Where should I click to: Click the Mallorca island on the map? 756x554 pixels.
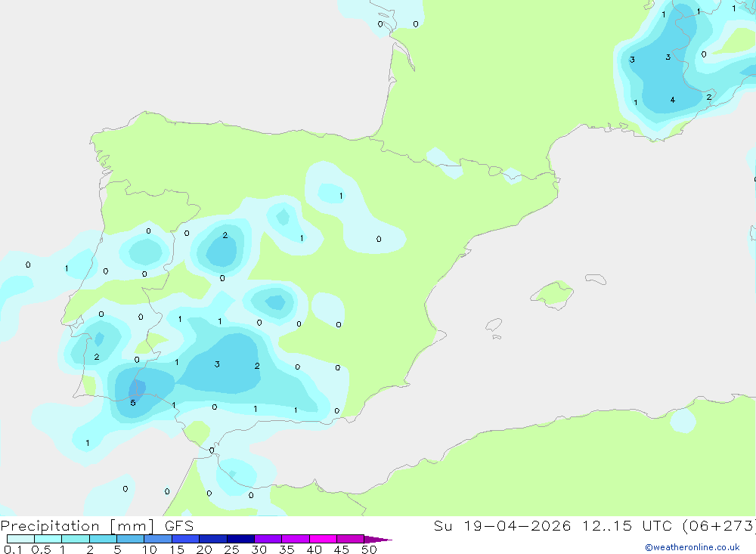552,294
